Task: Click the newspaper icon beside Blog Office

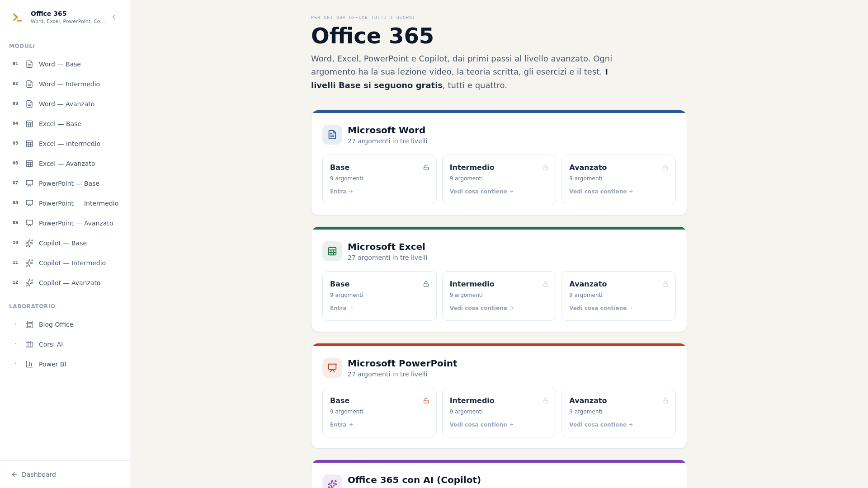Action: click(29, 324)
